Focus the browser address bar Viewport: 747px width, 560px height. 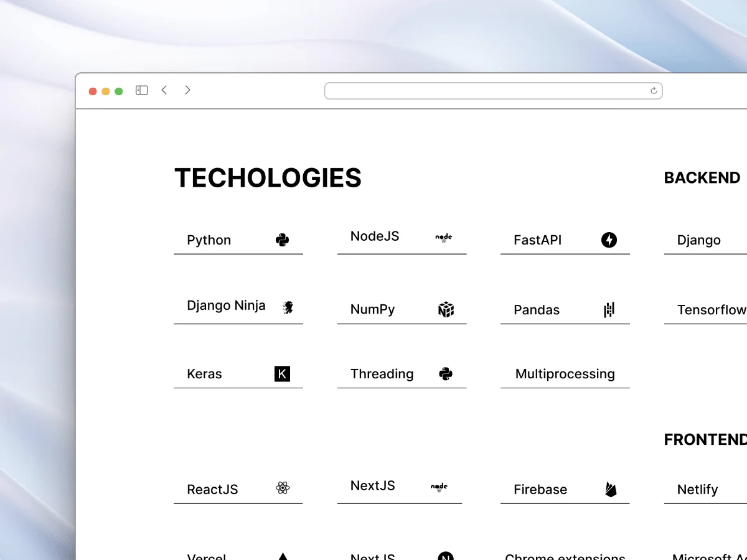[x=493, y=91]
